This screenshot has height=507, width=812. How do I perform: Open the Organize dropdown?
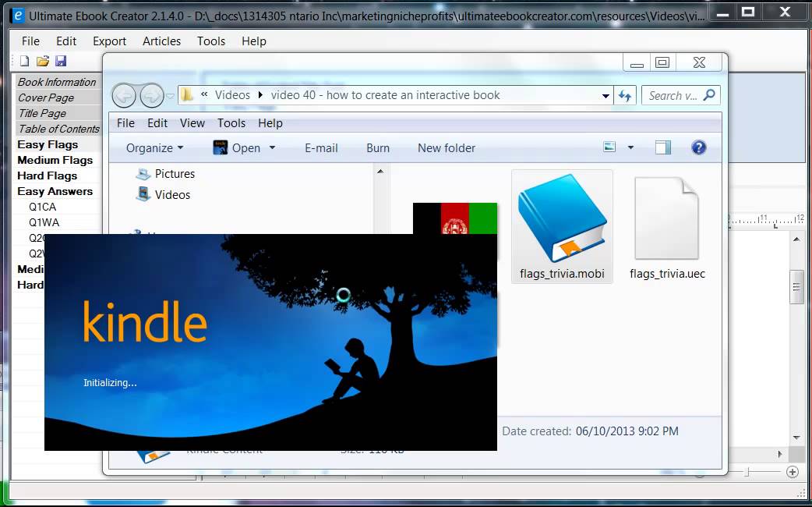(154, 147)
